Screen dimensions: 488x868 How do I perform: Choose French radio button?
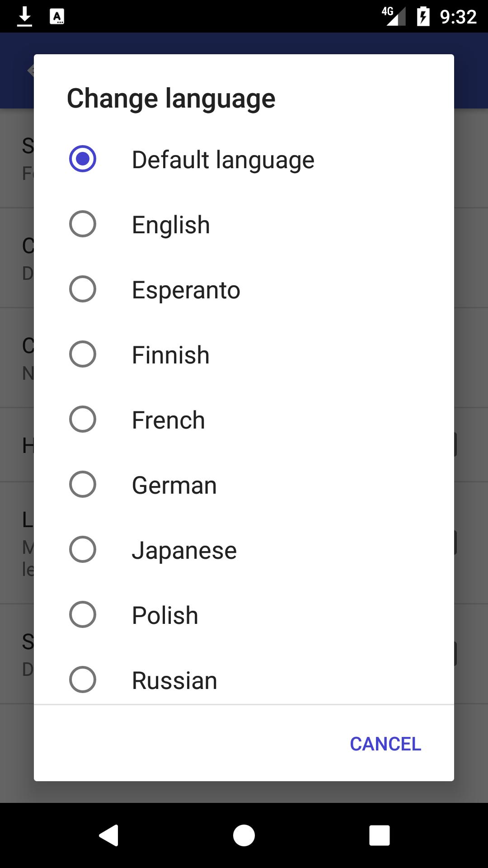(x=83, y=420)
